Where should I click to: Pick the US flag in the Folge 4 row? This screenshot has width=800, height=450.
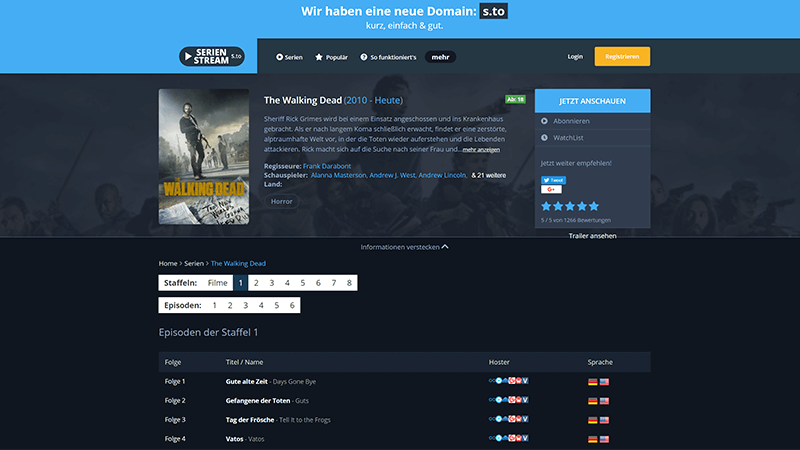tap(604, 439)
